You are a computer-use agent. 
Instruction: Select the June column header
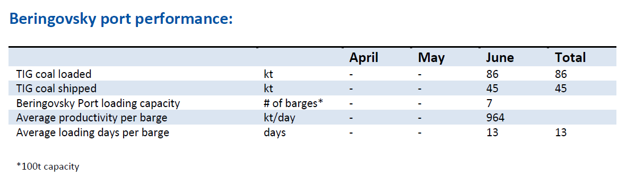click(x=500, y=58)
